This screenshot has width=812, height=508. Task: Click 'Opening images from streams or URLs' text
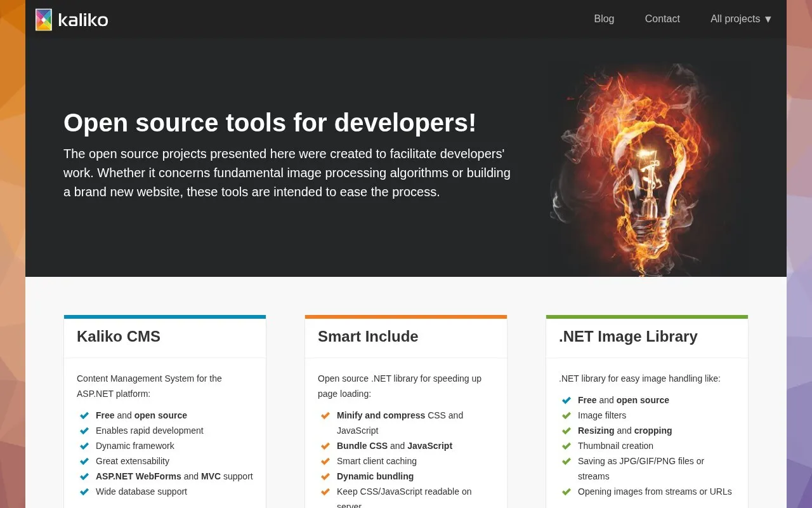(655, 491)
